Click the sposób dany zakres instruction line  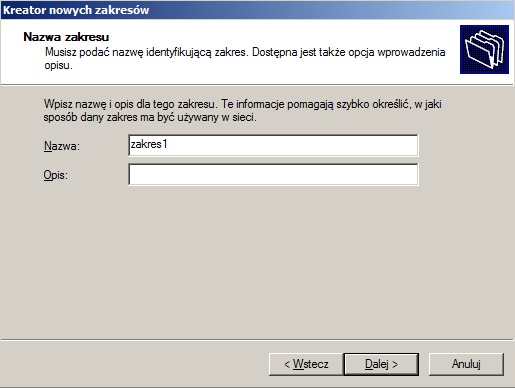tap(150, 117)
